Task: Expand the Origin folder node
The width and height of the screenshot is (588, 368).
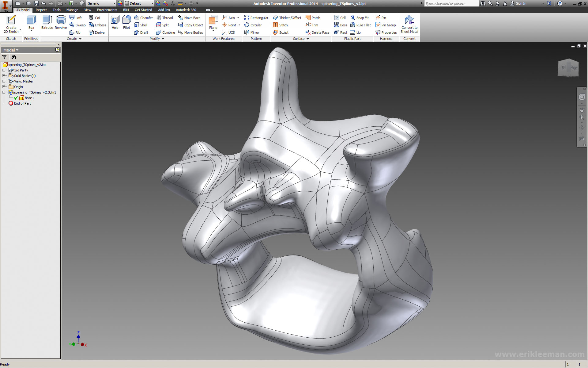Action: [4, 87]
